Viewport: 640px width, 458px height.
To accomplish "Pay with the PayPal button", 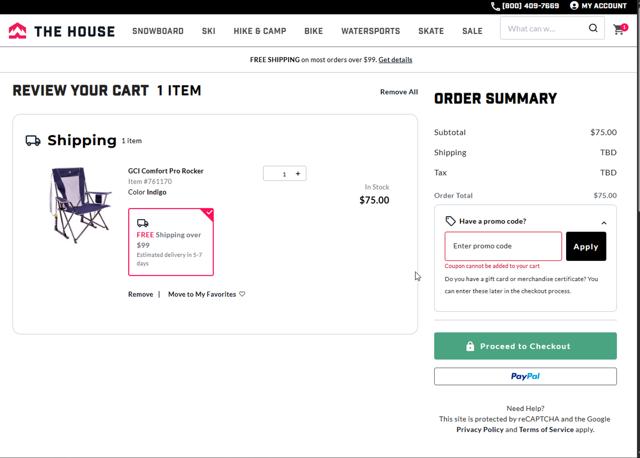I will (525, 376).
